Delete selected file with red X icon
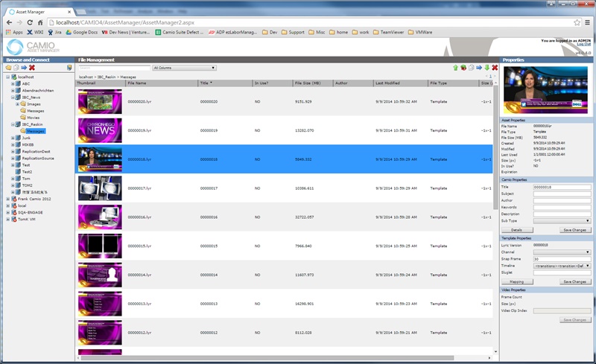 494,68
